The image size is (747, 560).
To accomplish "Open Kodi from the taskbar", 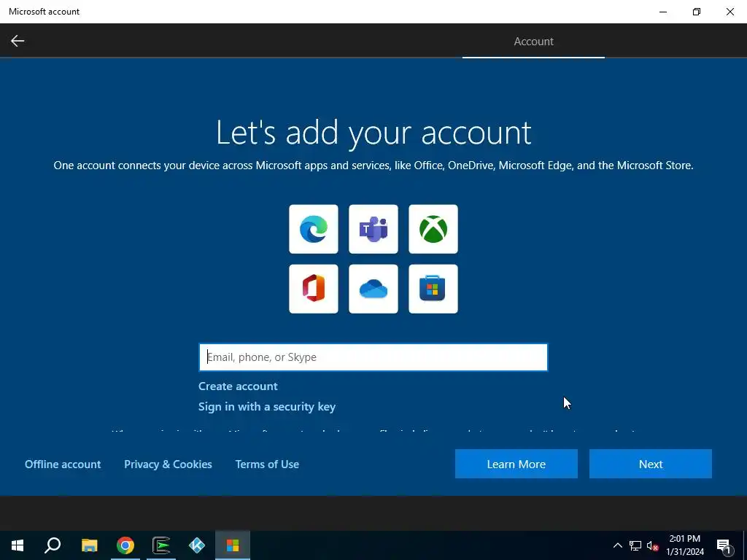I will (197, 545).
